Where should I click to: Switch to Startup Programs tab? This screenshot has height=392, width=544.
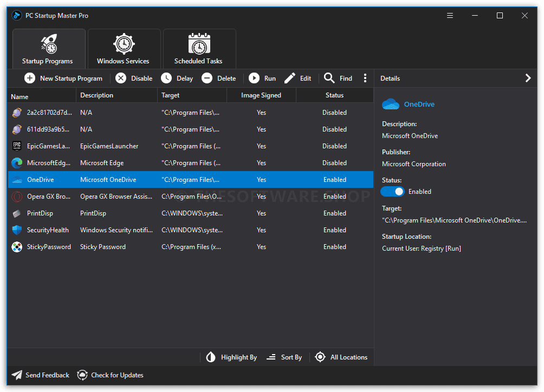49,49
